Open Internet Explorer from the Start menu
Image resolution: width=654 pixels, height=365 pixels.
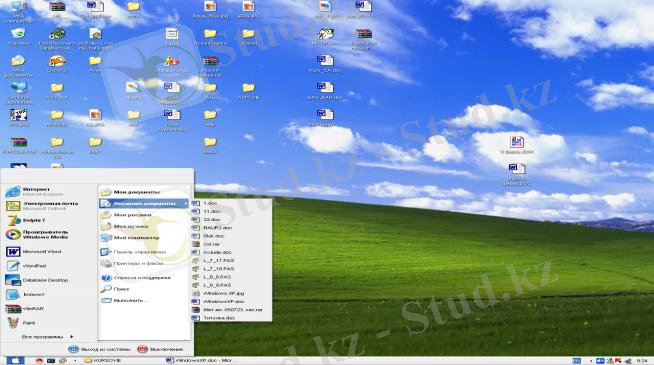click(34, 191)
